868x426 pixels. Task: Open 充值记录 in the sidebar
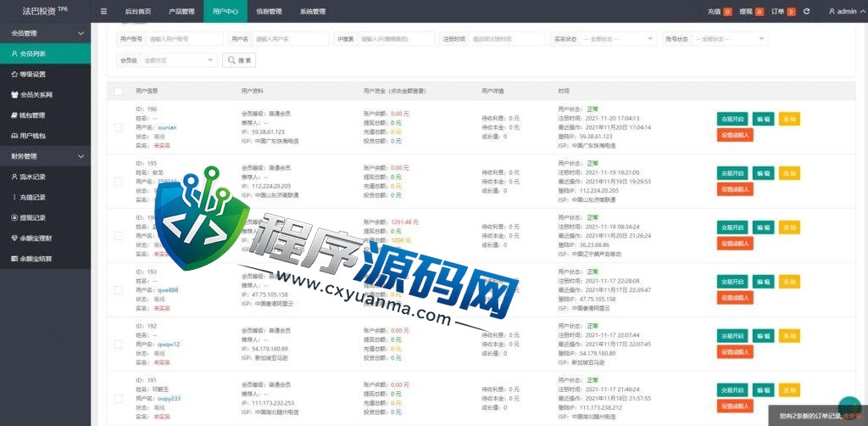click(x=46, y=197)
